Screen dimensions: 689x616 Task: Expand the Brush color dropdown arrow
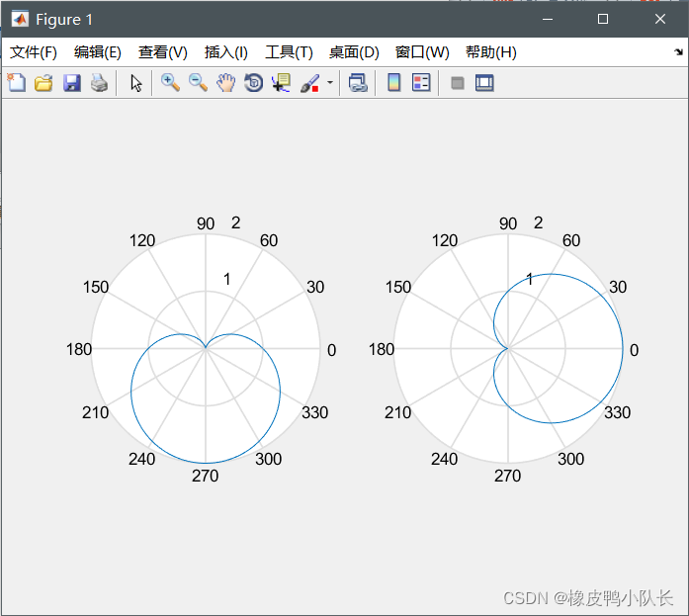click(x=330, y=82)
